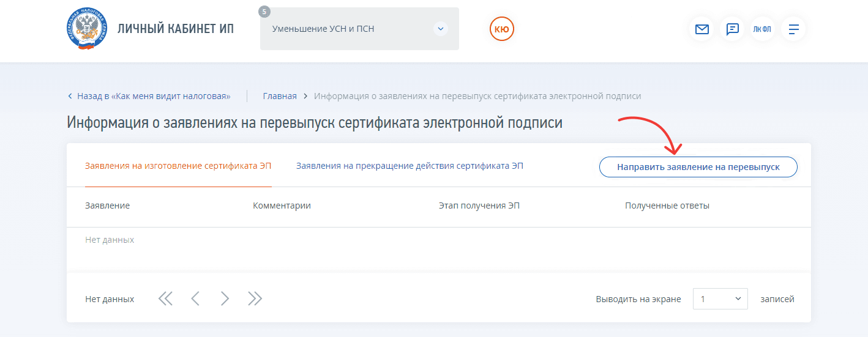Click the ЛИЧНЫЙ КАБИНЕТ ИП title
The height and width of the screenshot is (337, 868).
click(x=176, y=29)
